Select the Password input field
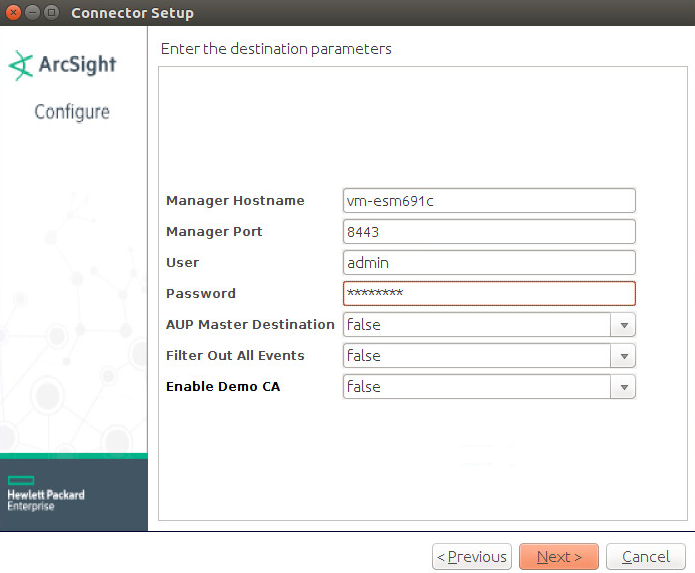 (x=488, y=294)
